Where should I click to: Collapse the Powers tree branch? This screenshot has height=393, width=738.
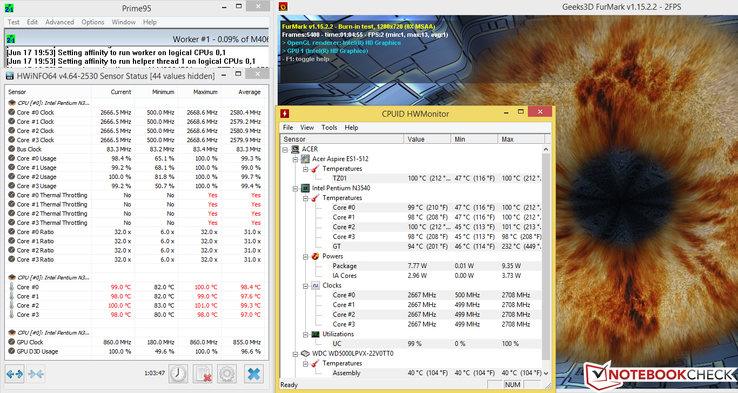(305, 257)
